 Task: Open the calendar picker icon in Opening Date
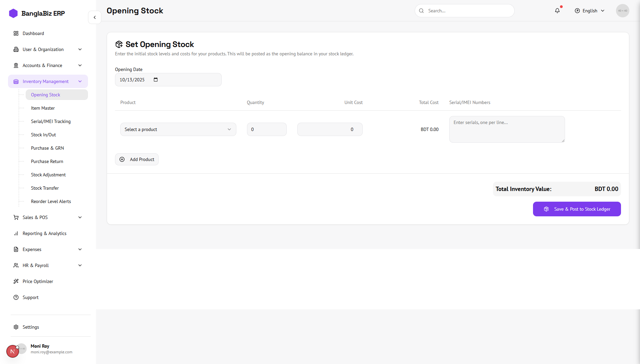click(x=156, y=80)
